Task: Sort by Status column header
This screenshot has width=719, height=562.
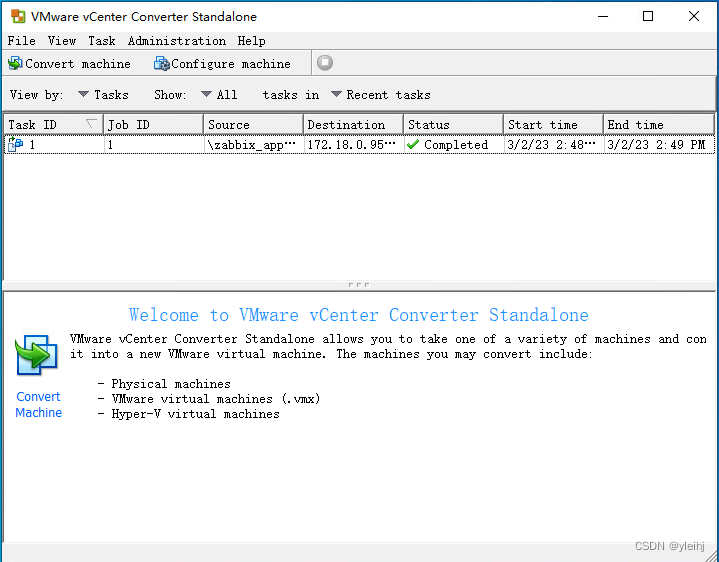Action: tap(454, 125)
